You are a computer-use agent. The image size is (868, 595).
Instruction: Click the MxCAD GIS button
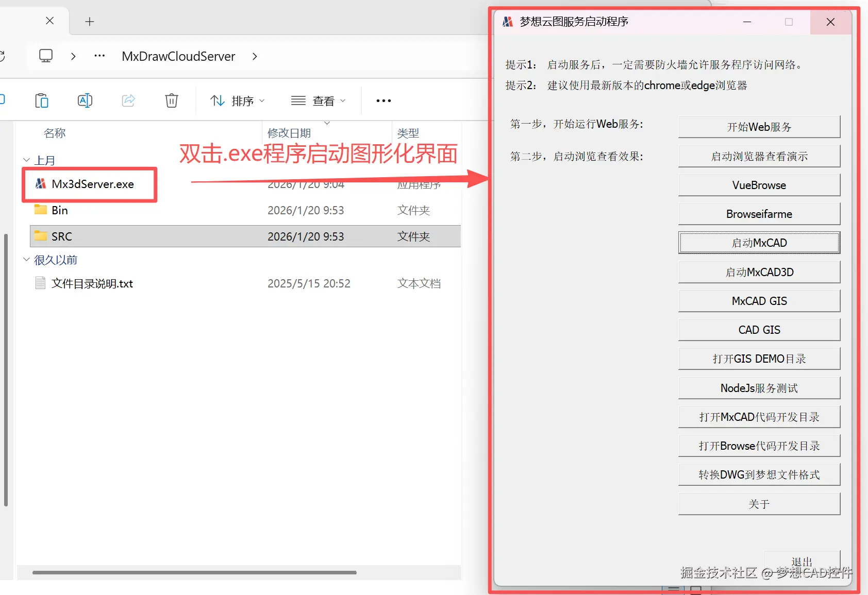(x=759, y=301)
